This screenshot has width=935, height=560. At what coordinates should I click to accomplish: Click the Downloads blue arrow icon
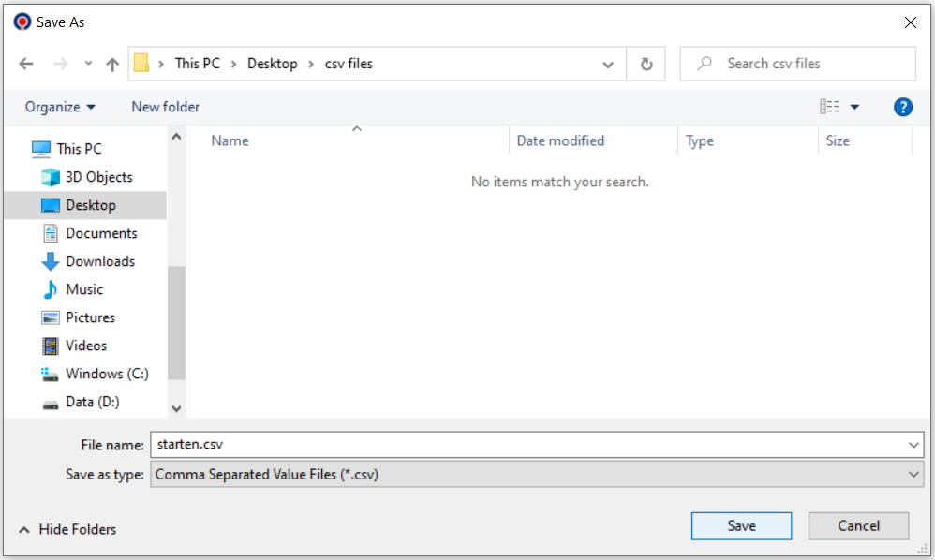pyautogui.click(x=51, y=261)
